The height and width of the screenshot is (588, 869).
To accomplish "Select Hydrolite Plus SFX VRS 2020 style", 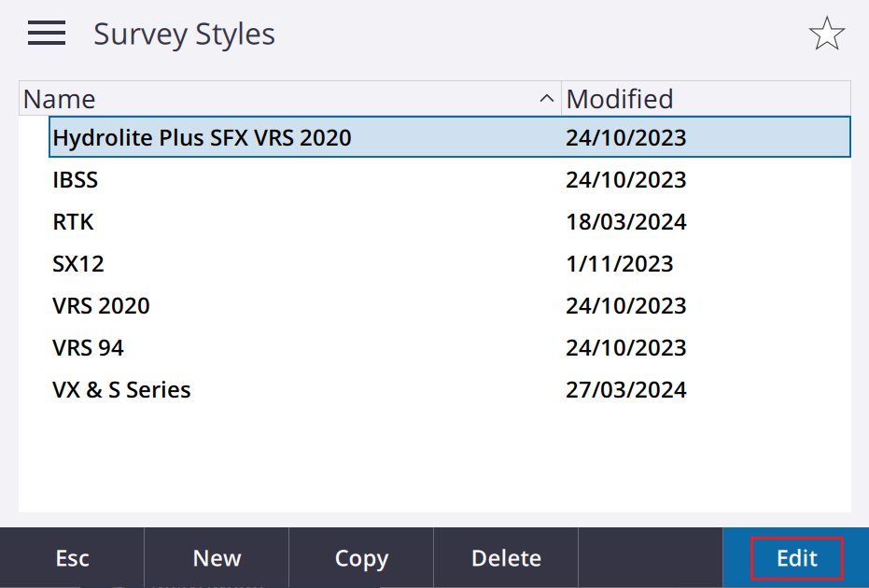I will pos(450,137).
